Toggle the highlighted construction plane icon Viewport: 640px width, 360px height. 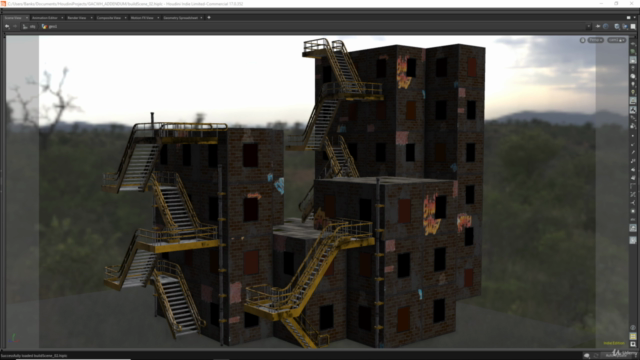click(x=633, y=60)
